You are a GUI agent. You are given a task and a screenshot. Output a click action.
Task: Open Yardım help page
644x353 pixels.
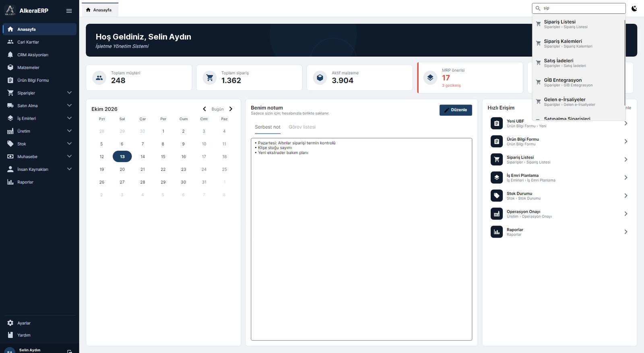pos(39,335)
